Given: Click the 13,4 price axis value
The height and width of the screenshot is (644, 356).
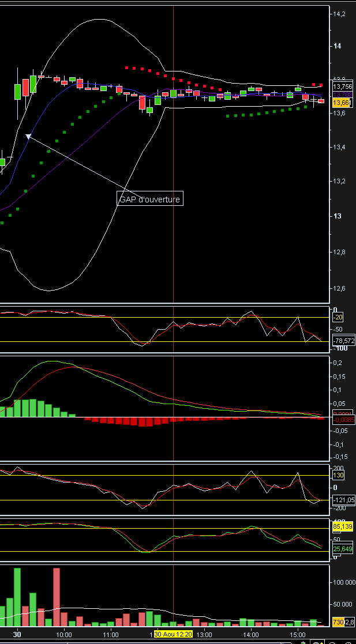Looking at the screenshot, I should [x=340, y=147].
